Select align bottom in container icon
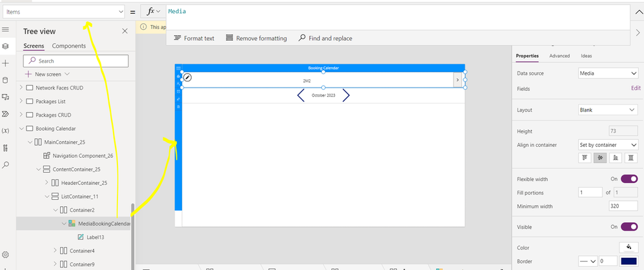644x270 pixels. (615, 158)
